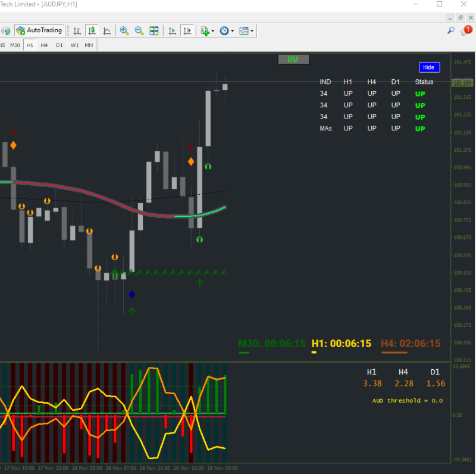Click the blue diamond marker on chart
Screen dimensions: 476x474
point(131,294)
